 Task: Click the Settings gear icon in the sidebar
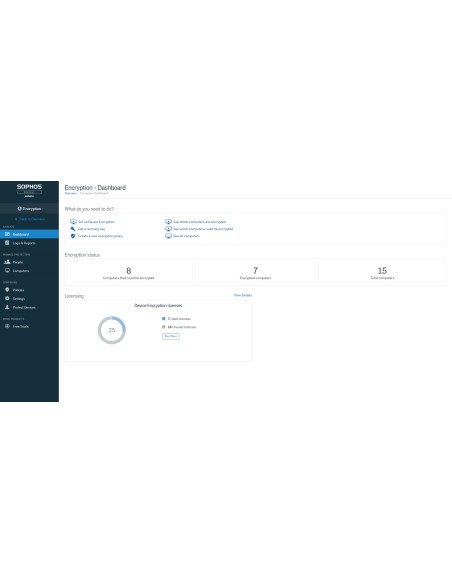7,298
